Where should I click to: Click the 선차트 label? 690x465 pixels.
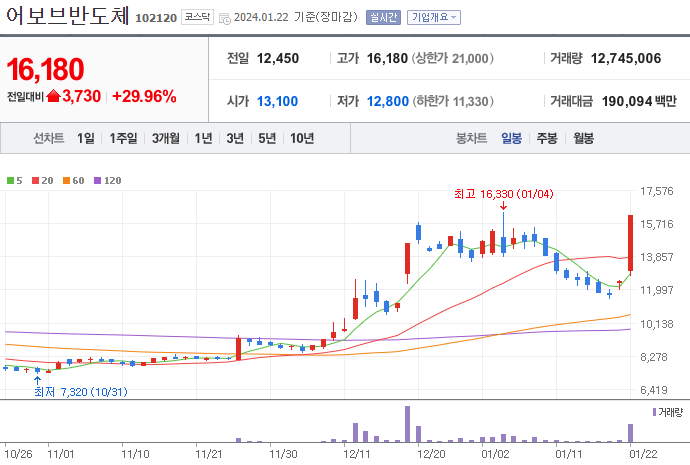[49, 138]
